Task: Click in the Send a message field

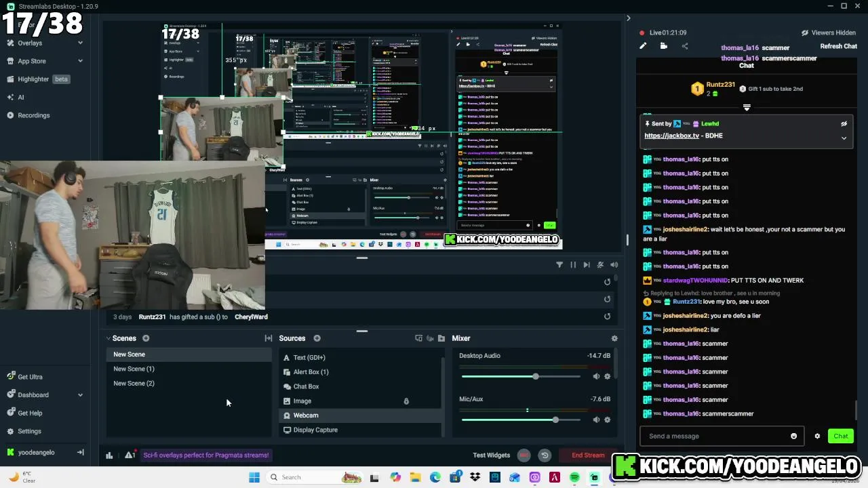Action: [x=722, y=436]
